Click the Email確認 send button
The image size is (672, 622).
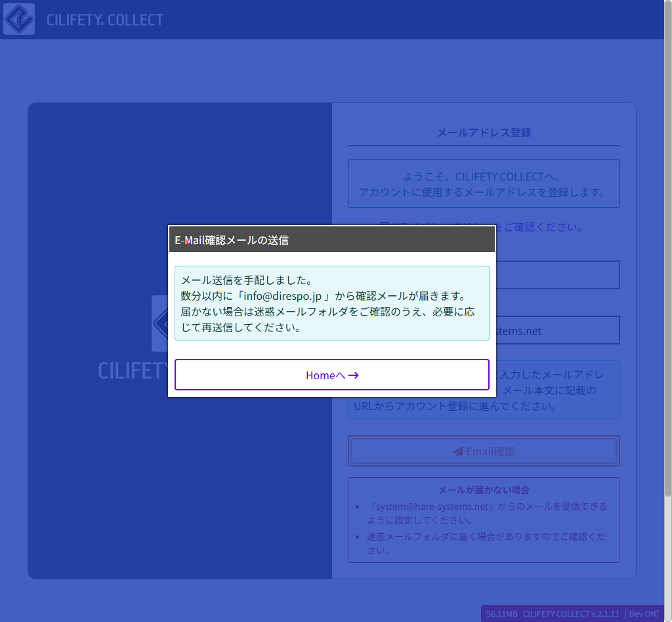(x=484, y=451)
